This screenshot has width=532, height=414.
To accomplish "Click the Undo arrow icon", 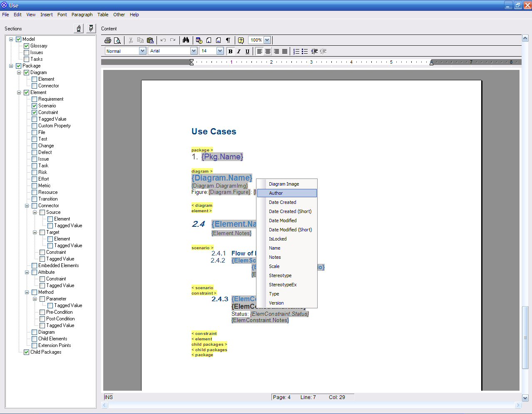I will [x=163, y=40].
